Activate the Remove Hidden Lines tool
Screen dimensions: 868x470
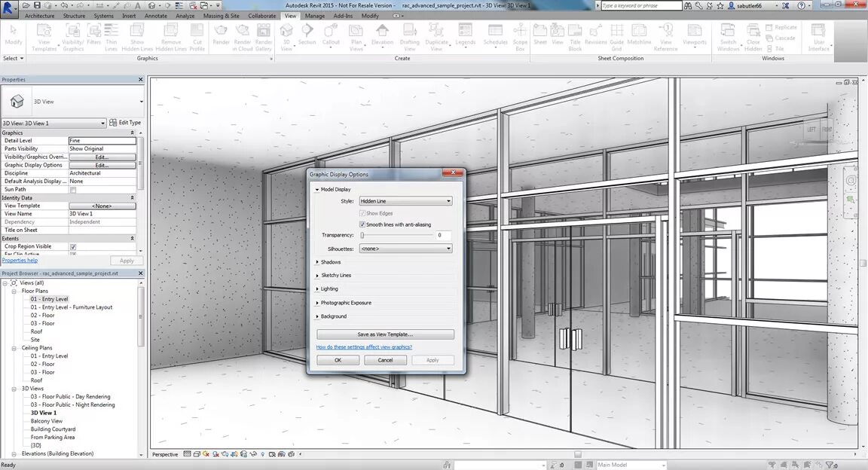(171, 37)
